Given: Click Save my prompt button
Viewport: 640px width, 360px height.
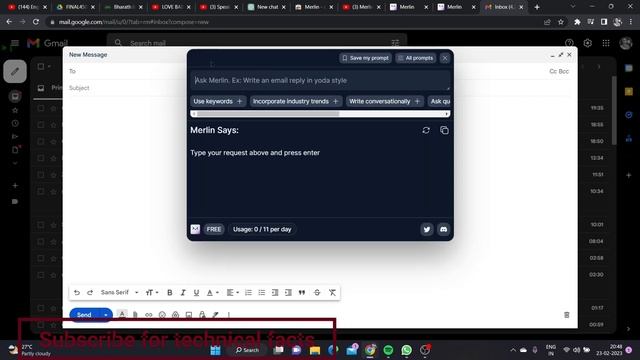Looking at the screenshot, I should pos(365,58).
